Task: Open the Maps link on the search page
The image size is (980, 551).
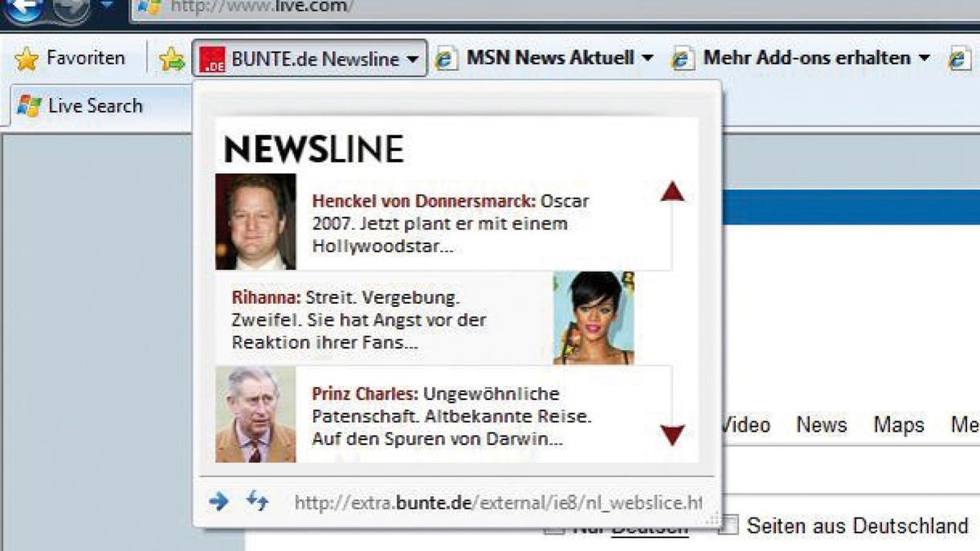Action: tap(898, 425)
